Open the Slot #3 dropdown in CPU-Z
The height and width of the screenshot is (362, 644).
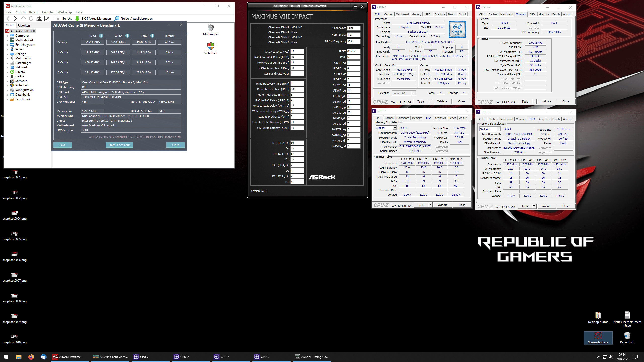pos(498,129)
